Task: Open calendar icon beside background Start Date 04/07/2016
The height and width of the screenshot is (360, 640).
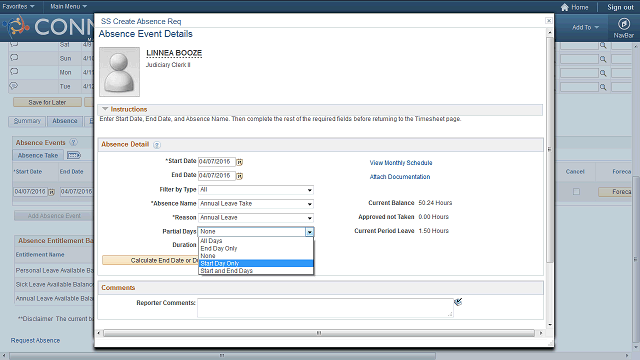Action: coord(51,192)
